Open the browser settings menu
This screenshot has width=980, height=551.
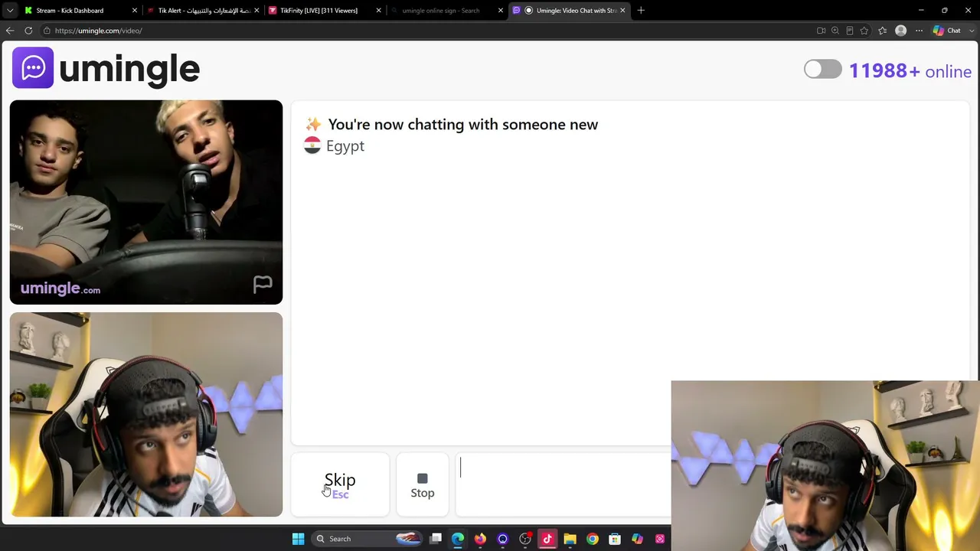click(x=919, y=31)
